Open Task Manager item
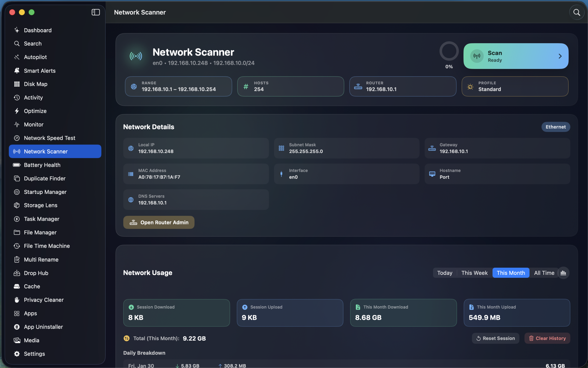Screen dimensions: 588x368 click(55, 219)
